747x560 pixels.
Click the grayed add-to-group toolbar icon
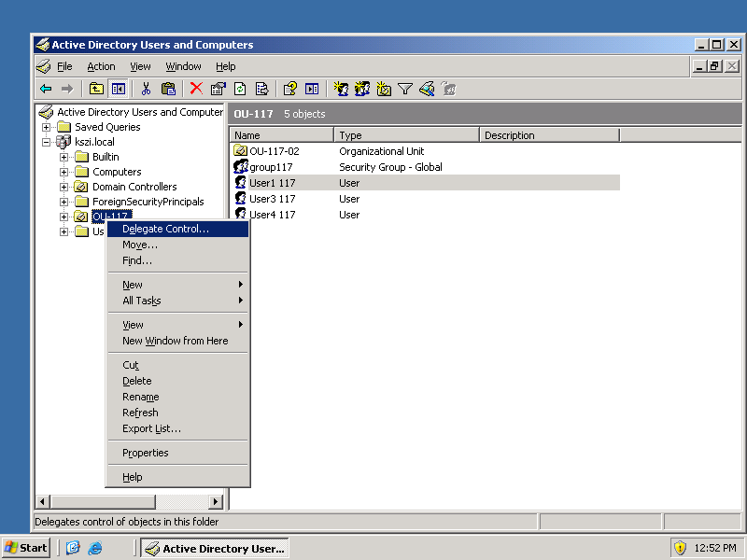pyautogui.click(x=449, y=89)
